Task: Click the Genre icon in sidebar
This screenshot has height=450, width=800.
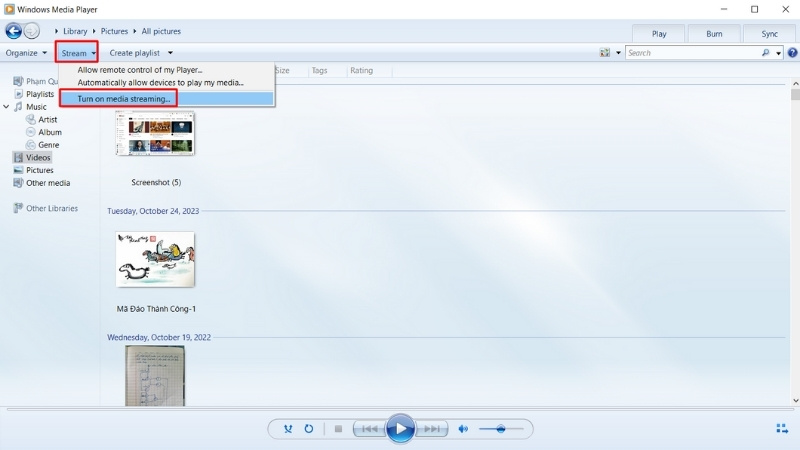Action: [x=31, y=145]
